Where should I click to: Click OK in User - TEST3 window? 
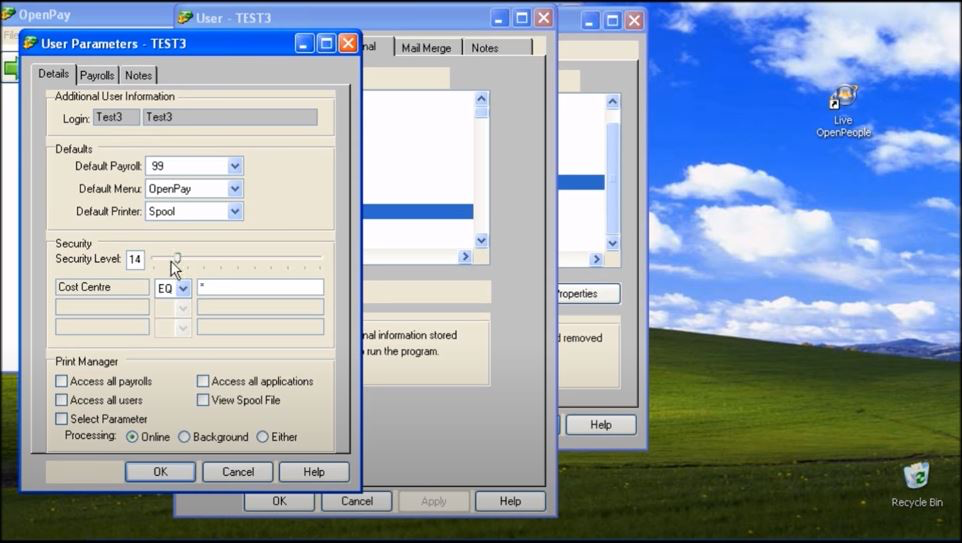279,501
